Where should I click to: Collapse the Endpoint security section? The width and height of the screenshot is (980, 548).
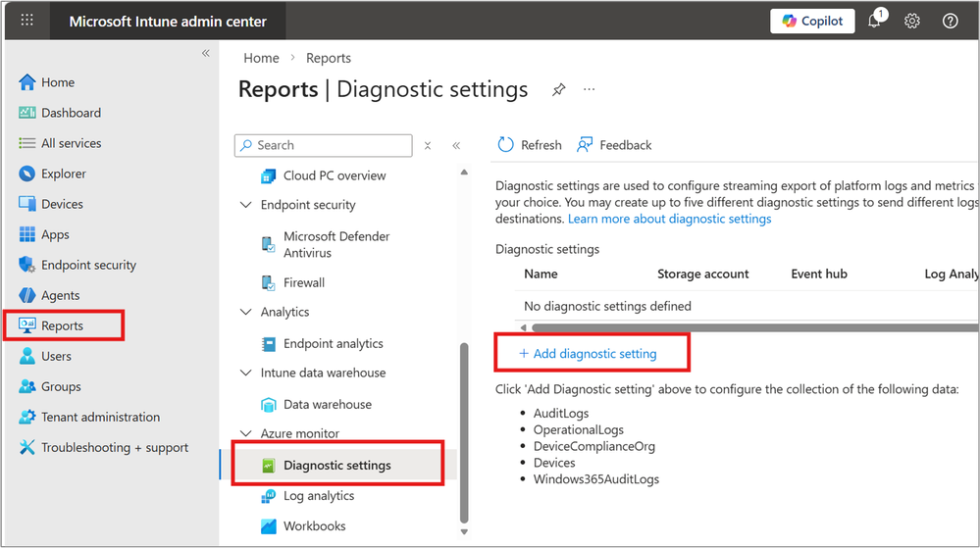click(246, 205)
